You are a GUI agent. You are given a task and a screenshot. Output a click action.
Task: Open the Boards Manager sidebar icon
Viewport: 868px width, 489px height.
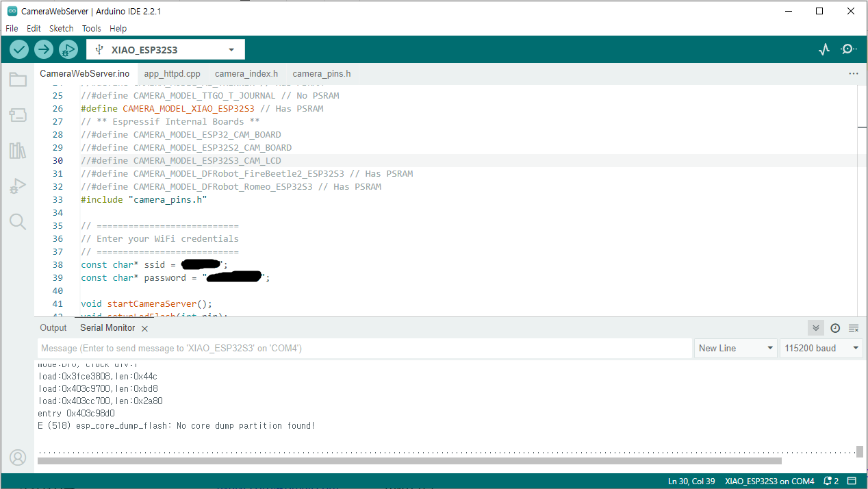point(18,115)
